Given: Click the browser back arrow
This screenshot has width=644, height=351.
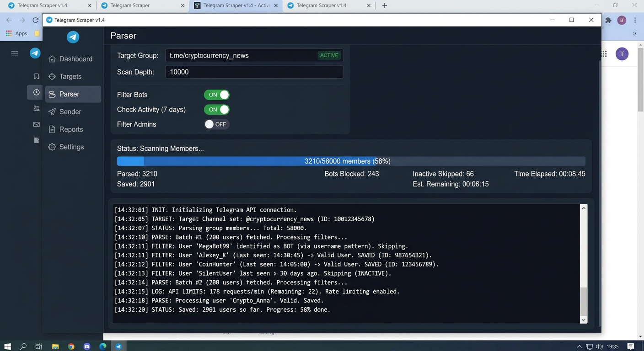Looking at the screenshot, I should (9, 20).
